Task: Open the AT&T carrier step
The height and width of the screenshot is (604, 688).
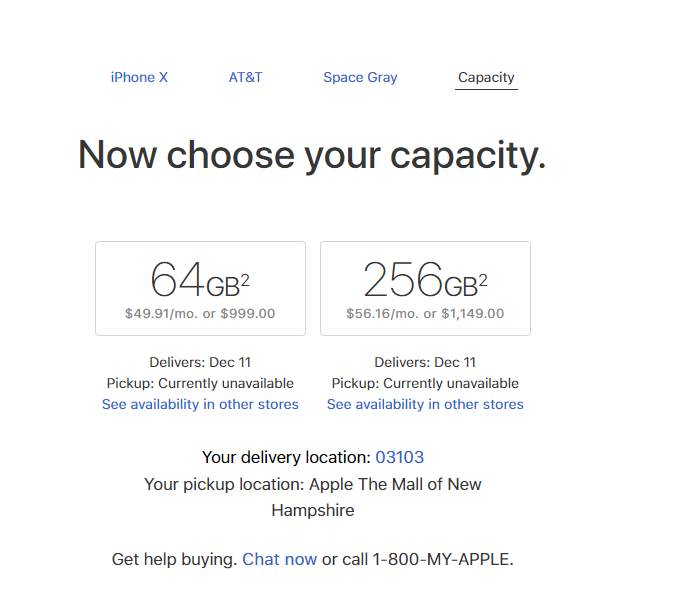Action: point(245,77)
